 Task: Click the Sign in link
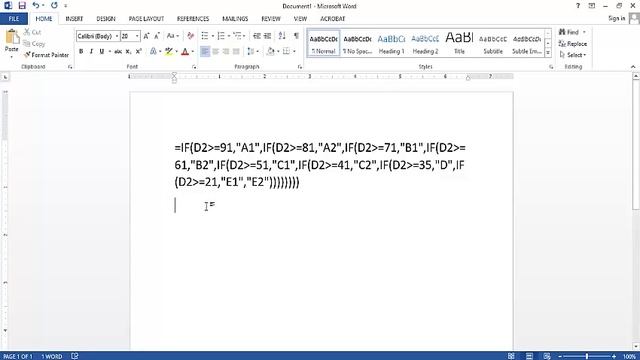tap(616, 18)
